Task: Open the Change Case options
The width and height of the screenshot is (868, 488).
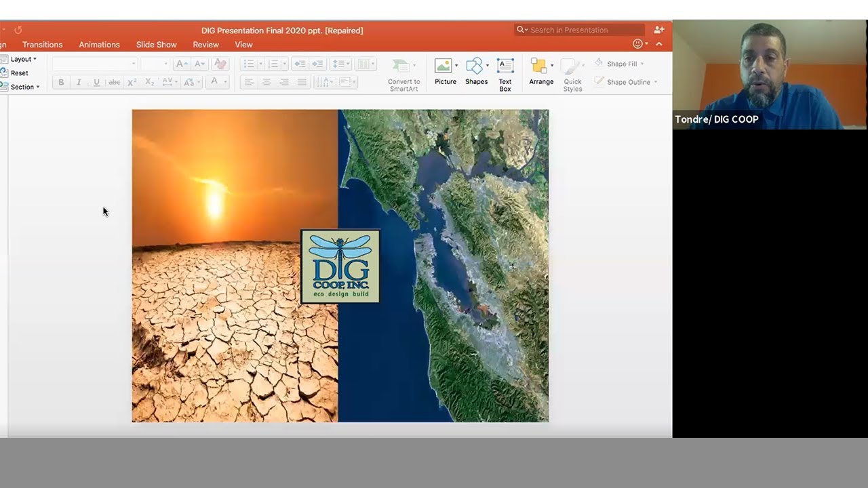Action: 191,82
